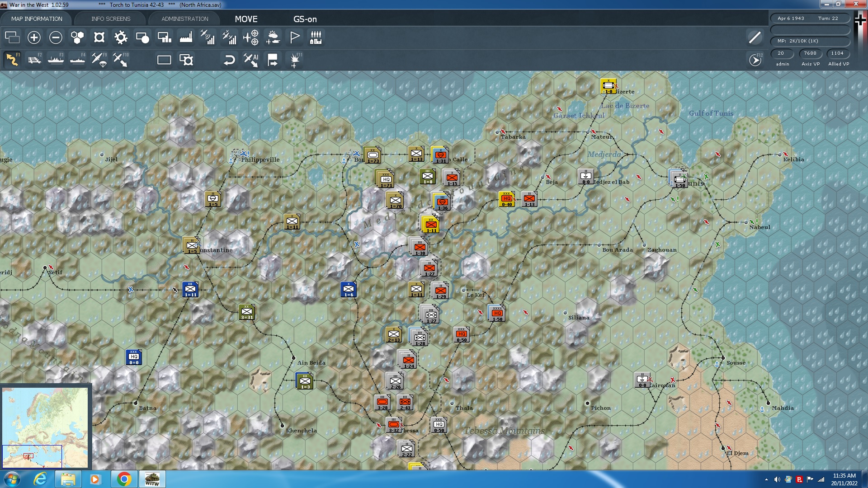This screenshot has width=868, height=488.
Task: Open the Info Screens tab
Action: (111, 19)
